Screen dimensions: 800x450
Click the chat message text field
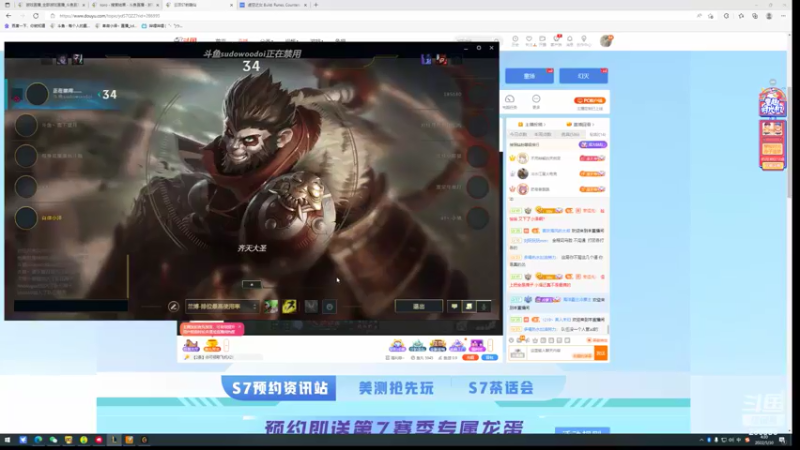click(560, 353)
